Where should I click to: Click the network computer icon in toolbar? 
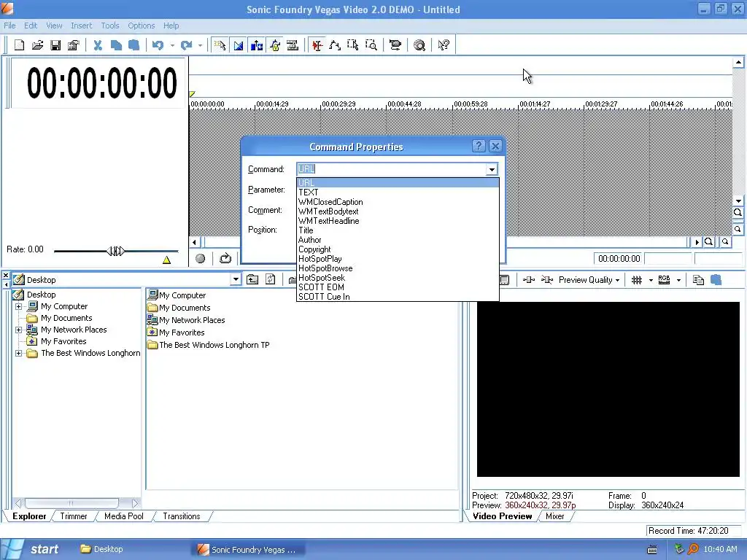[395, 45]
